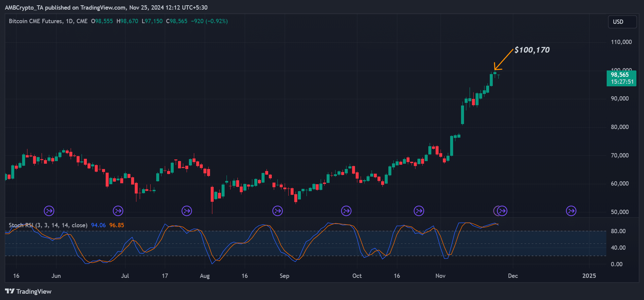The image size is (644, 300).
Task: Click the 2025 label on the time axis
Action: point(589,276)
